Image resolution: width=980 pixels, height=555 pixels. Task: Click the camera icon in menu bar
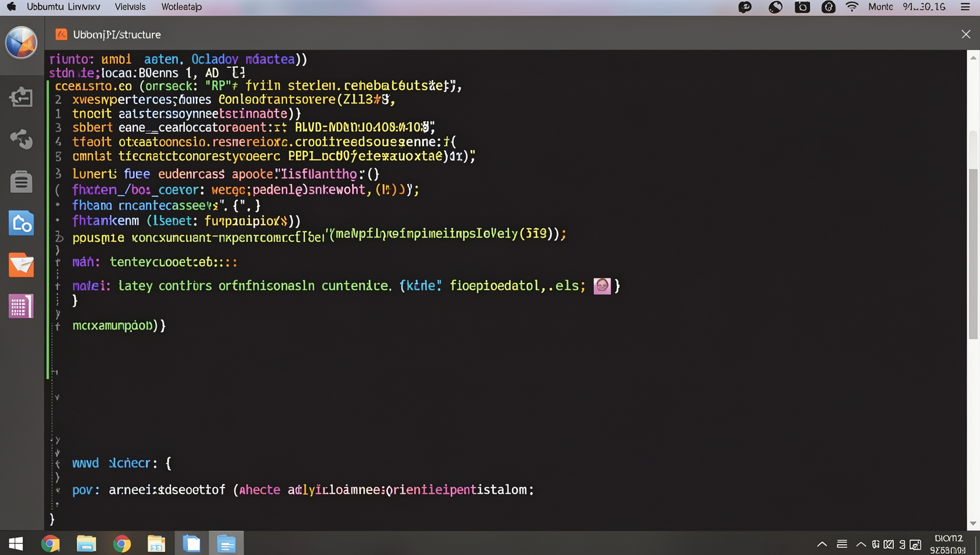pyautogui.click(x=802, y=7)
